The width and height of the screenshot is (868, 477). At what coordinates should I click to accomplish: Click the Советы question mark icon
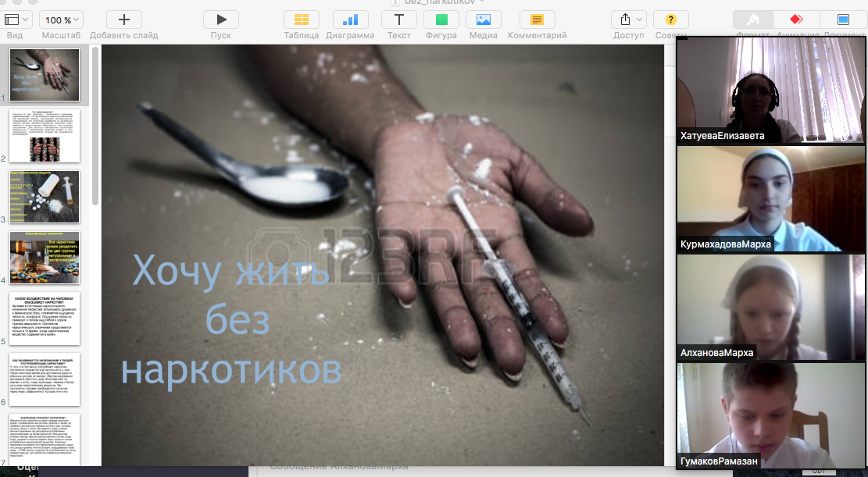pyautogui.click(x=670, y=20)
